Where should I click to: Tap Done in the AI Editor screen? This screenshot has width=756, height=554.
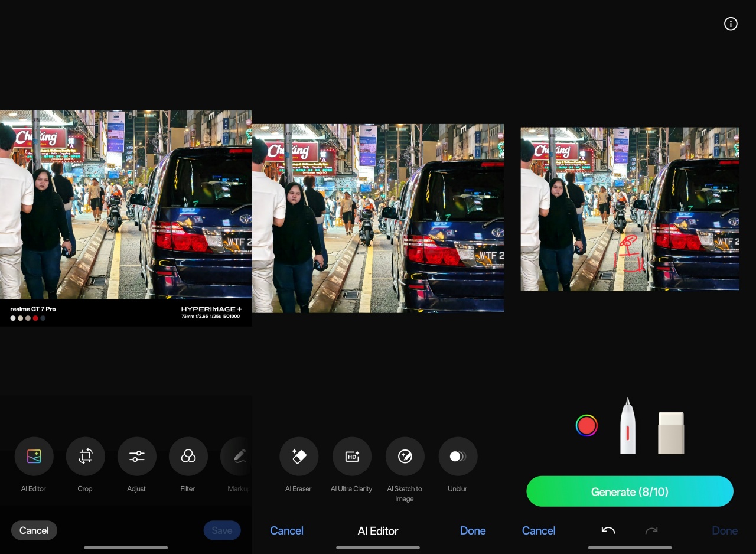pyautogui.click(x=472, y=530)
